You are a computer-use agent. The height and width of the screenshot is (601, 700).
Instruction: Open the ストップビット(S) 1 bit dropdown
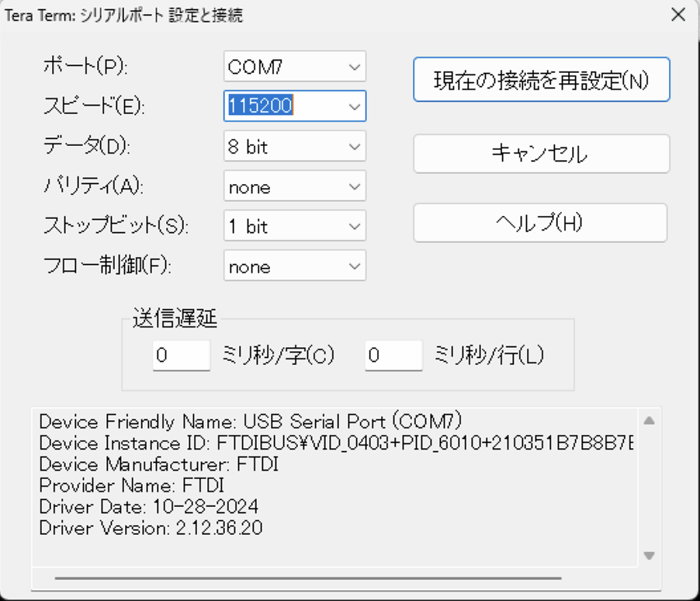pyautogui.click(x=294, y=227)
